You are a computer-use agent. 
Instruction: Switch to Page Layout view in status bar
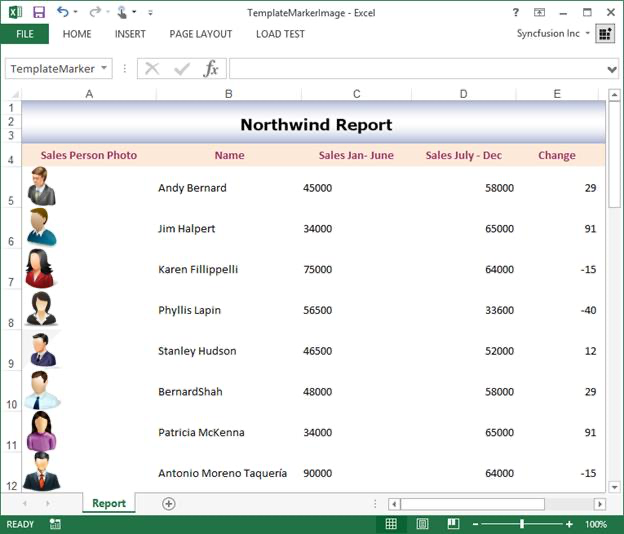click(x=422, y=524)
